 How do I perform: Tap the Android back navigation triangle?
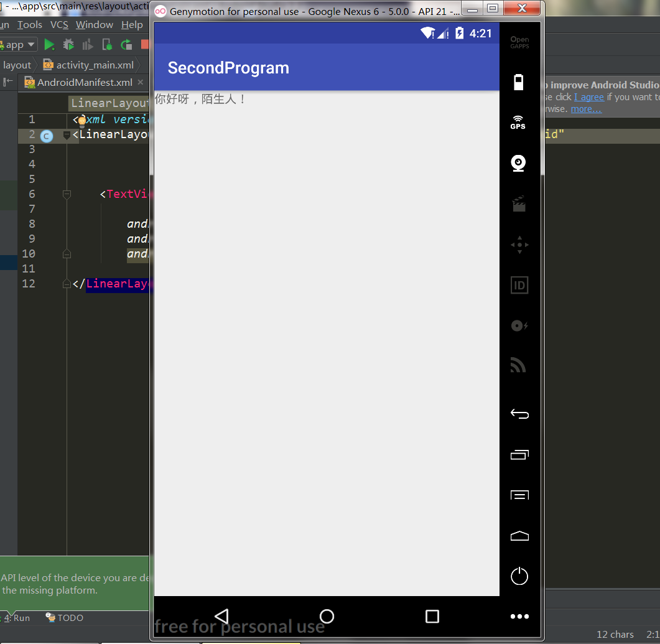point(221,616)
